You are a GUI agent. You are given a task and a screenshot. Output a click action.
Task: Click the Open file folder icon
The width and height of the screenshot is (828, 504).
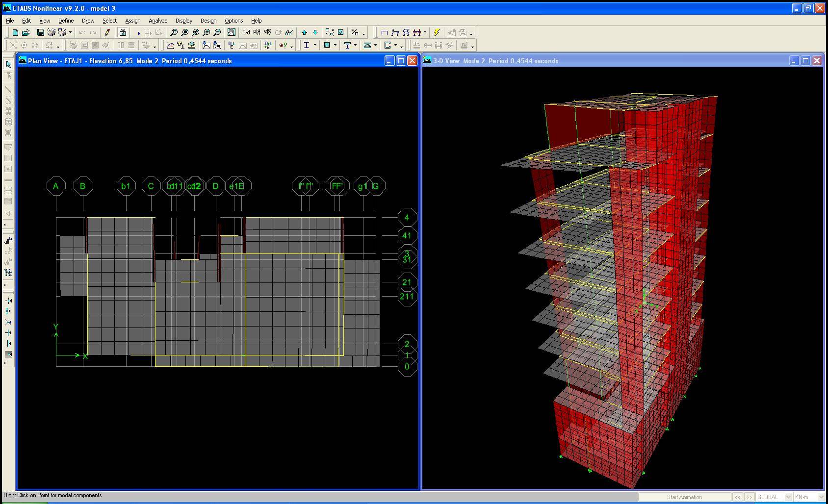(26, 33)
